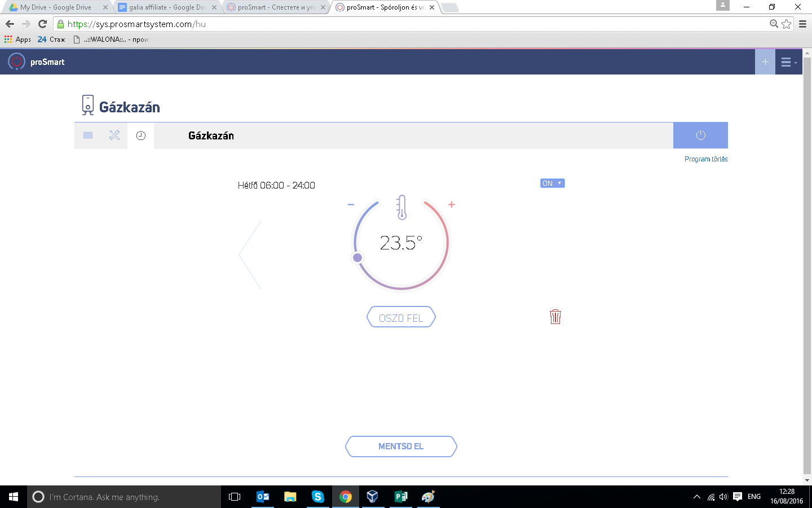Open Publisher from taskbar
Screen dimensions: 812x508
pyautogui.click(x=400, y=497)
